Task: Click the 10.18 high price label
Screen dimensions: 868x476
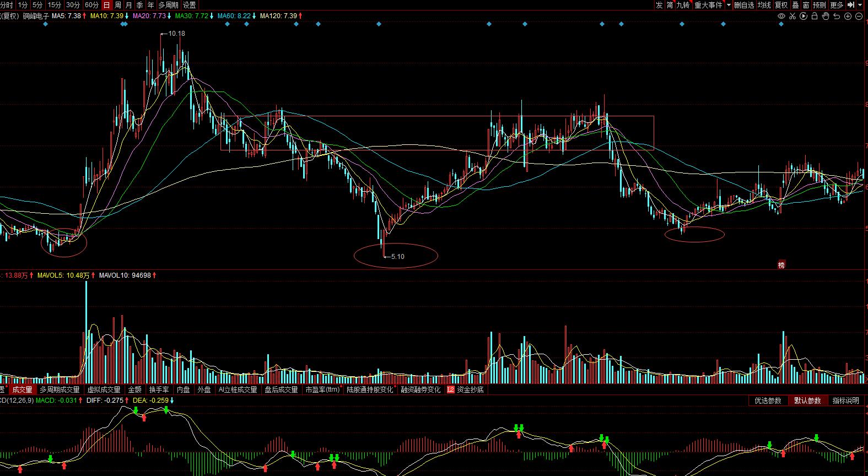Action: click(x=176, y=34)
